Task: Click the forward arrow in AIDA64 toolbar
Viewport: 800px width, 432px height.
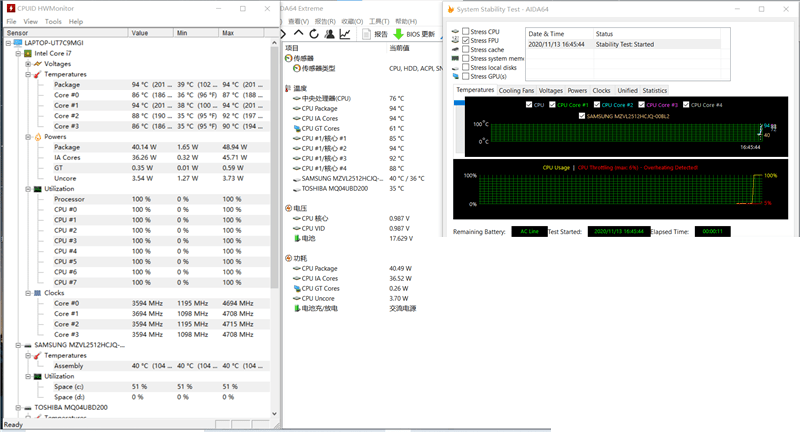Action: pos(283,34)
